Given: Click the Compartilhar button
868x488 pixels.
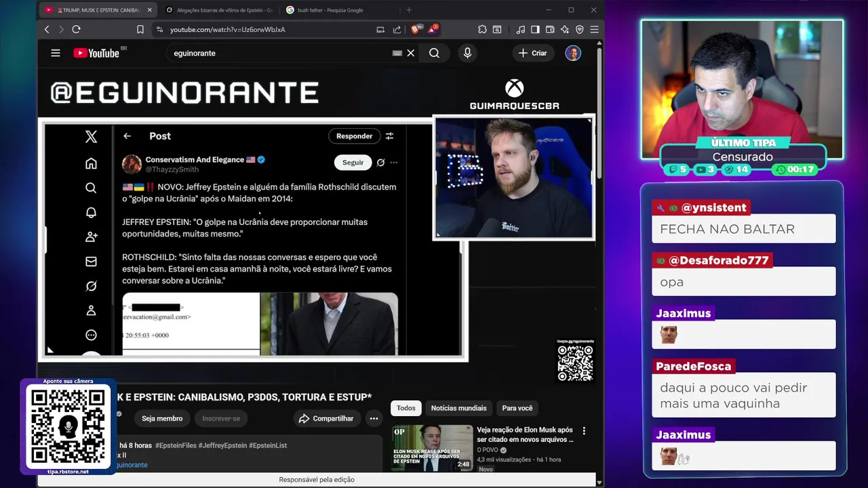Looking at the screenshot, I should tap(327, 418).
